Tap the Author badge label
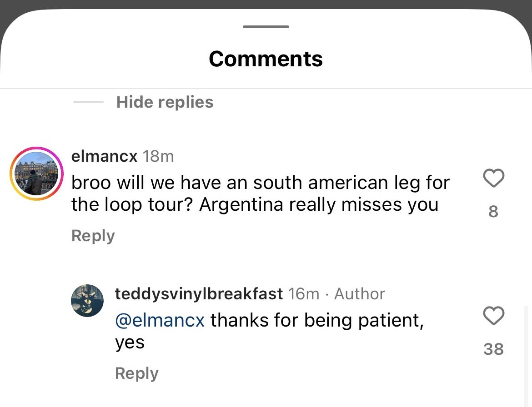Screen dimensions: 532x407 coord(359,294)
